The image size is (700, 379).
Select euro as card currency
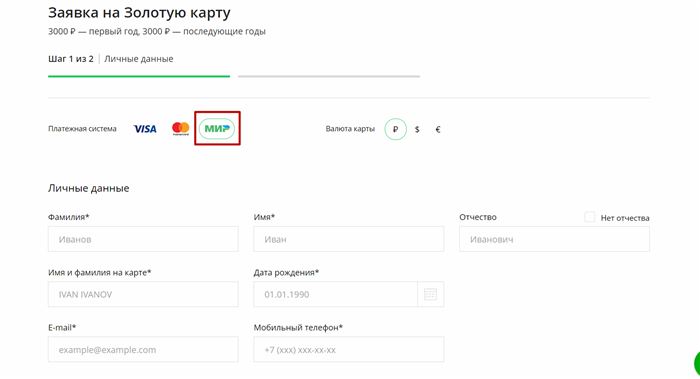(438, 129)
